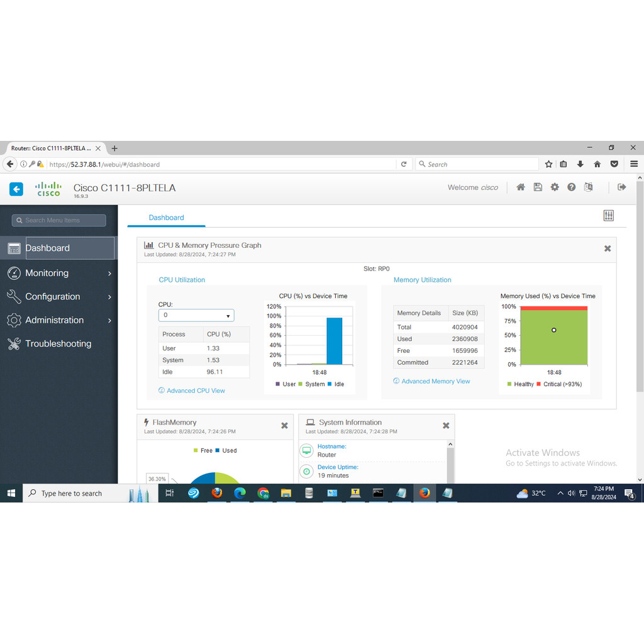Image resolution: width=644 pixels, height=644 pixels.
Task: Open the CPU selection dropdown
Action: click(x=196, y=316)
